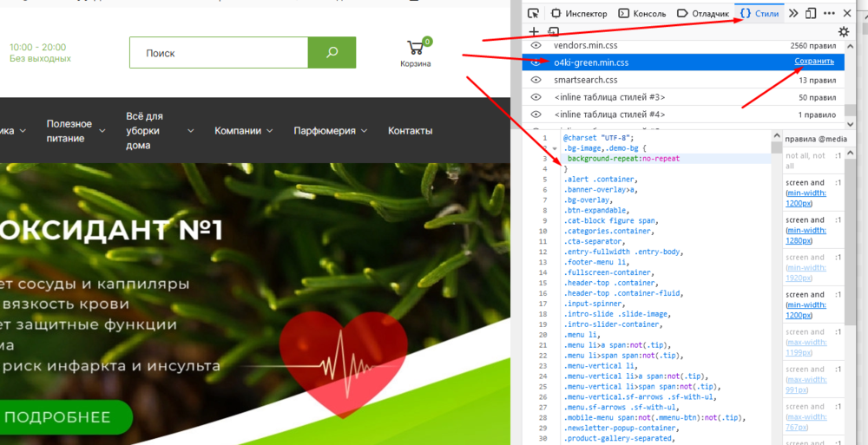Click the element picker icon in devtools
The image size is (868, 445).
(533, 13)
